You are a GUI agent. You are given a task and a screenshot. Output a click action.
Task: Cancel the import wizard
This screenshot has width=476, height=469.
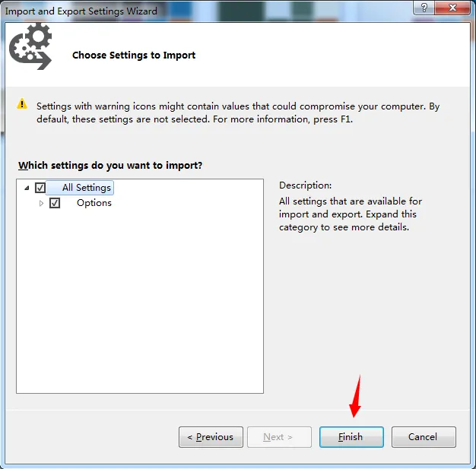(x=424, y=437)
